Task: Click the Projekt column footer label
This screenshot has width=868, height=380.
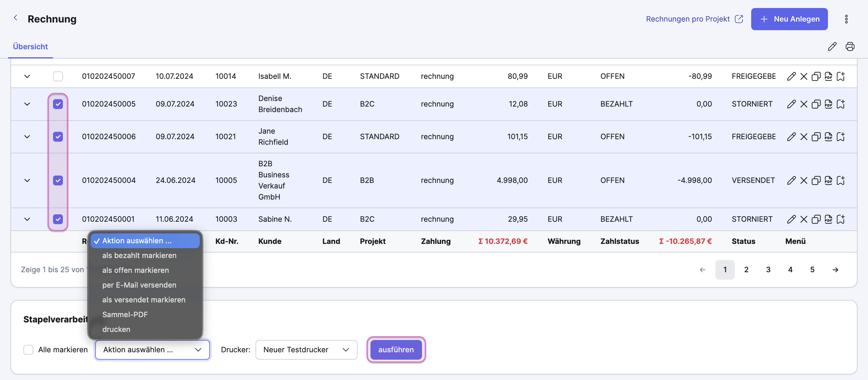Action: pyautogui.click(x=372, y=241)
